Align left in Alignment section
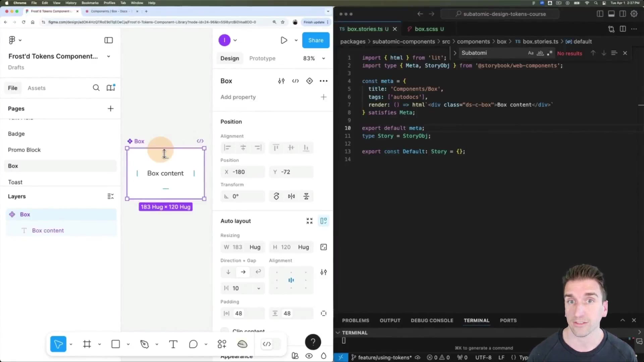Screen dimensions: 644x362 [x=227, y=148]
